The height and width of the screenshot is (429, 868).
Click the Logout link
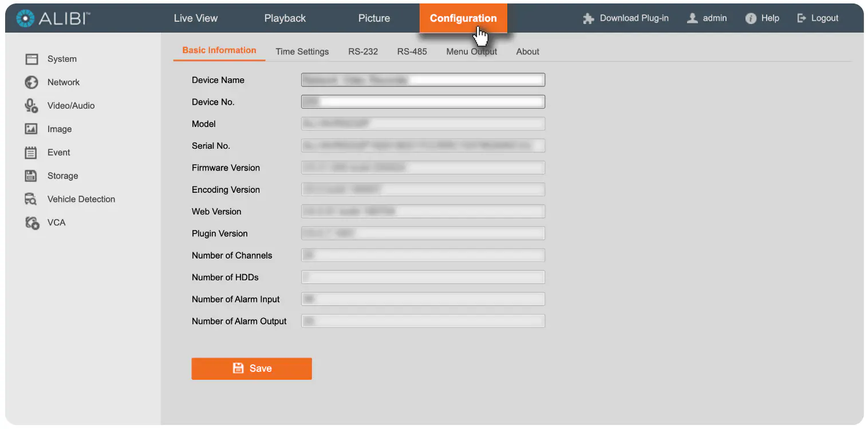818,18
